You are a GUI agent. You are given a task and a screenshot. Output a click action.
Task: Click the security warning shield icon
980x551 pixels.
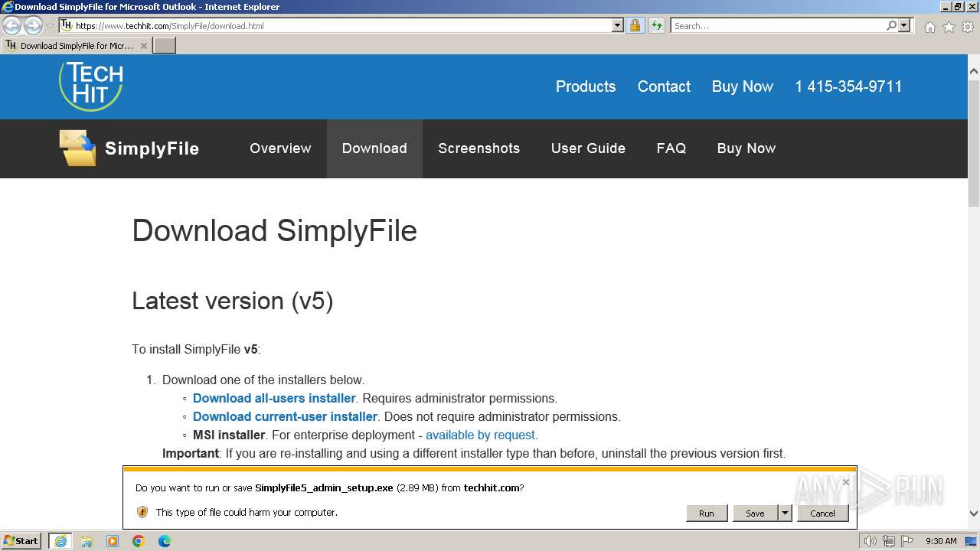[x=142, y=512]
